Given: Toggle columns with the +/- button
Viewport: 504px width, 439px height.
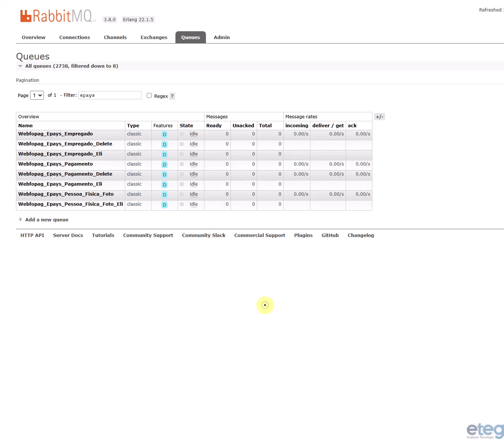Looking at the screenshot, I should click(379, 117).
